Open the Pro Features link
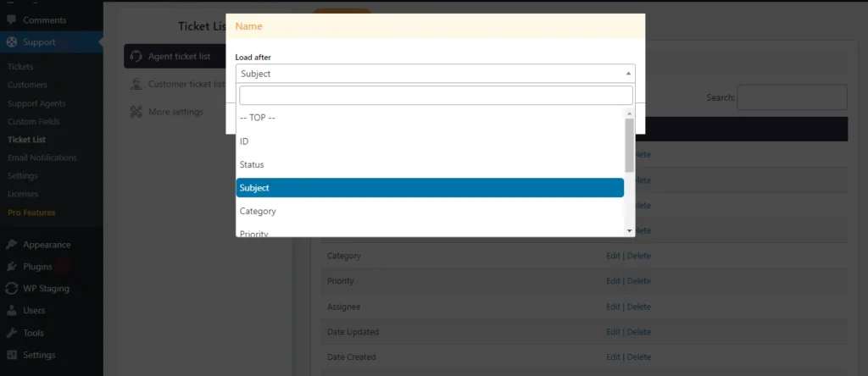 (31, 213)
